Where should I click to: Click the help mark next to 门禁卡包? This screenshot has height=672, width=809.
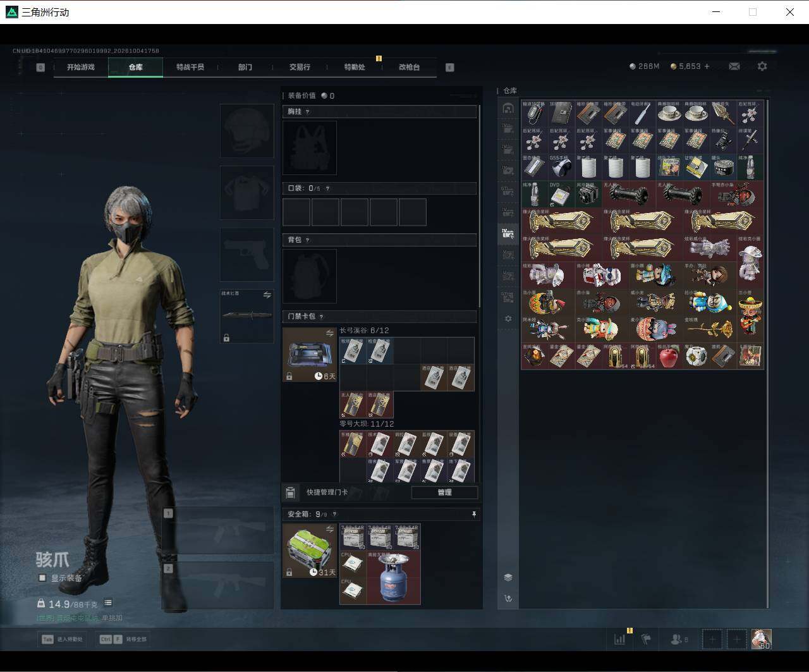[322, 317]
